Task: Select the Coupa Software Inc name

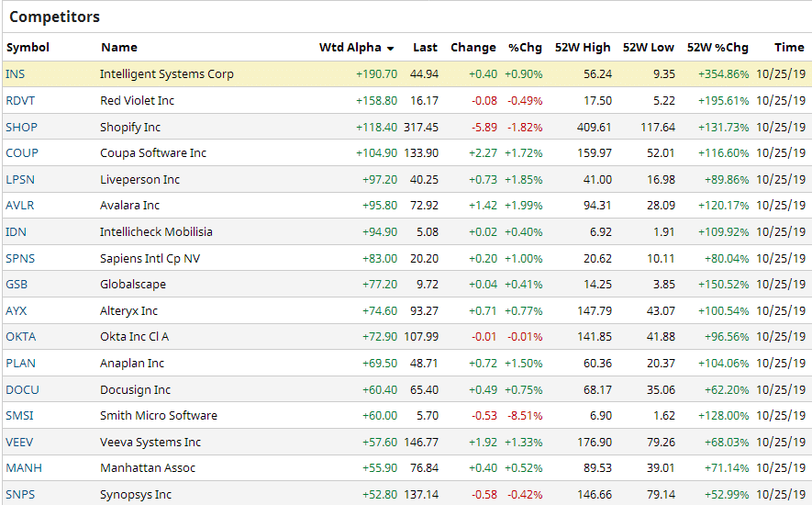Action: click(153, 153)
